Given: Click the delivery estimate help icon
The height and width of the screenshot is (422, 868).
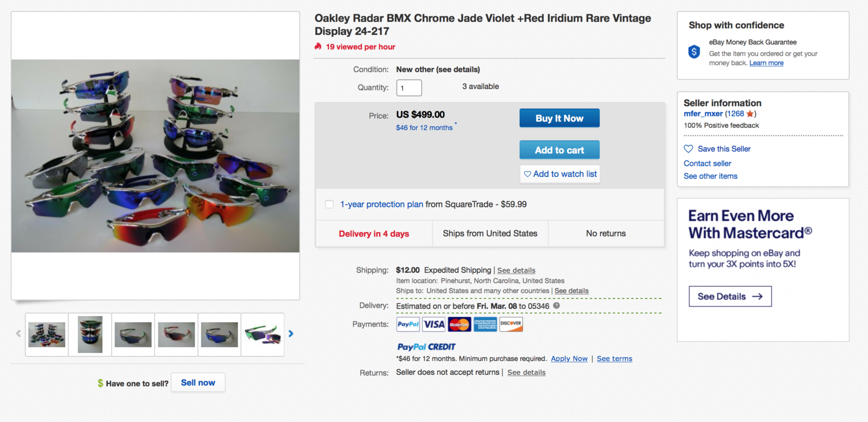Looking at the screenshot, I should 557,306.
